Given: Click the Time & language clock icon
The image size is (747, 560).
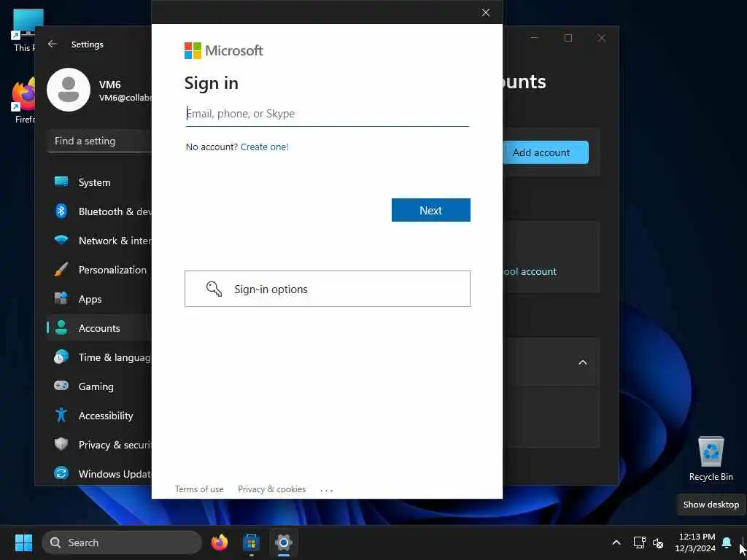Looking at the screenshot, I should pyautogui.click(x=61, y=357).
